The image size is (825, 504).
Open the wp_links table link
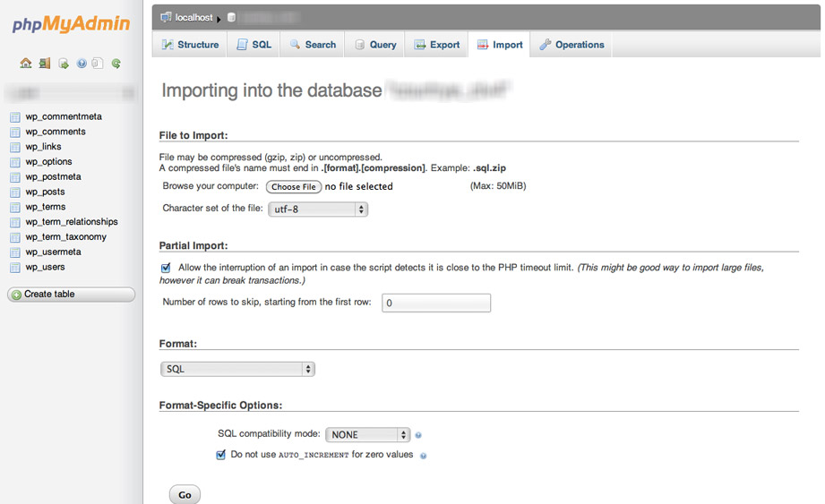43,147
